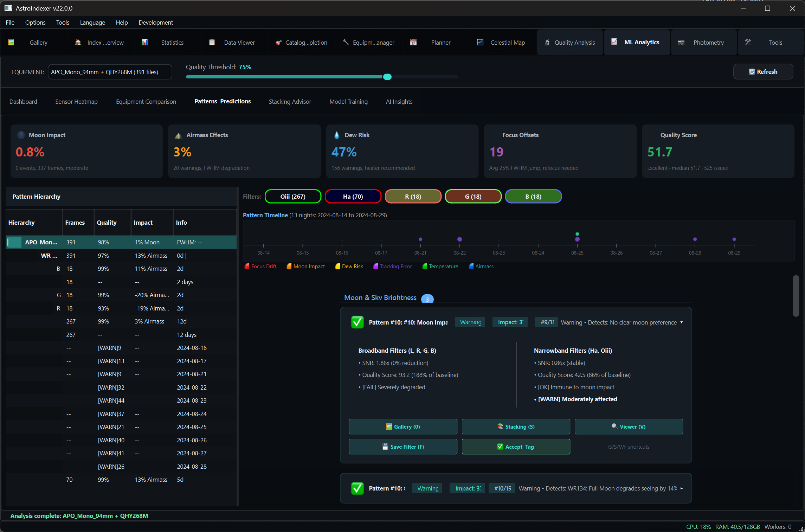Click the 08-25 timeline marker dot
Image resolution: width=805 pixels, height=532 pixels.
pos(577,239)
